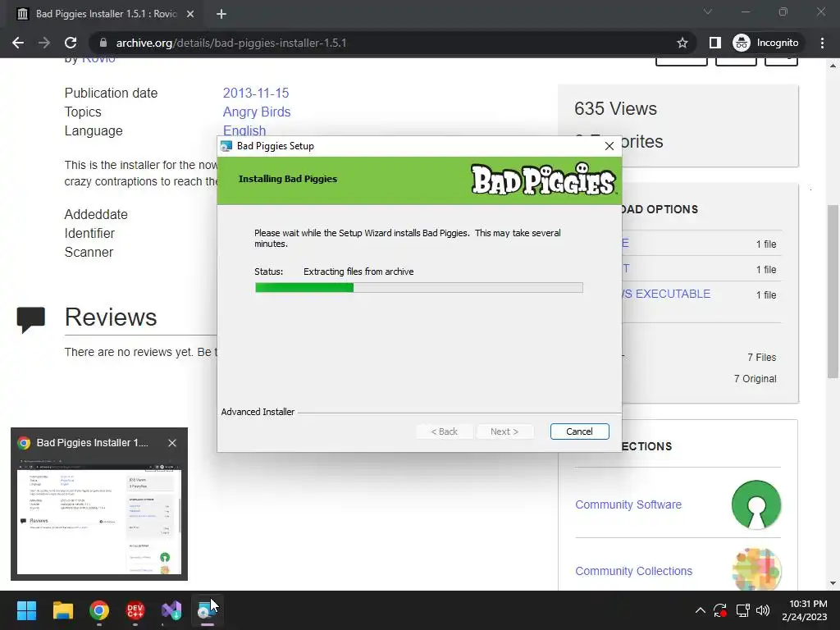The image size is (840, 630).
Task: Click the Reviews speech bubble icon
Action: pyautogui.click(x=30, y=319)
